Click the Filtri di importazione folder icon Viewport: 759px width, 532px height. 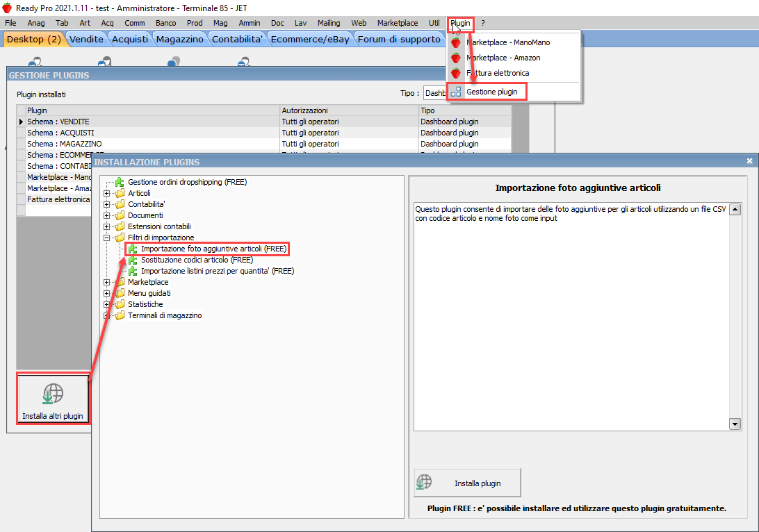(120, 238)
